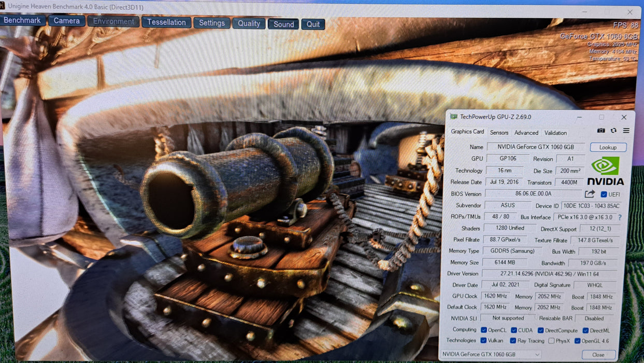Click the 200 mm² die size value
The image size is (644, 363).
tap(570, 171)
